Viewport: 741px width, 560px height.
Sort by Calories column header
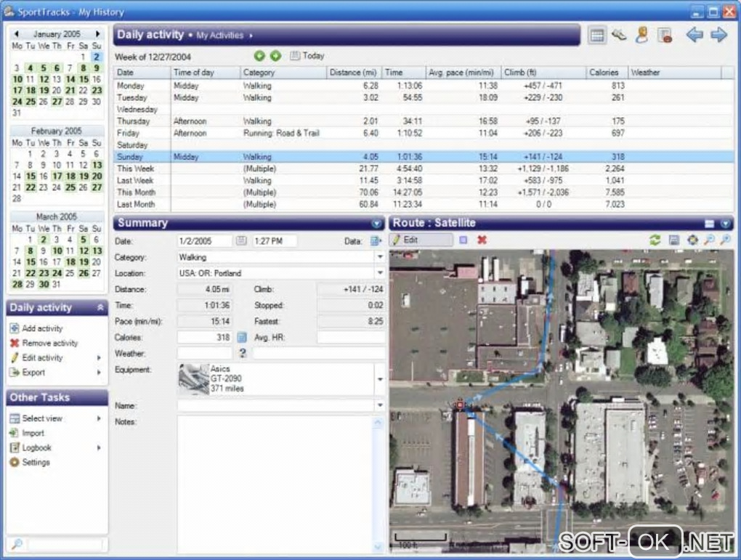[607, 73]
